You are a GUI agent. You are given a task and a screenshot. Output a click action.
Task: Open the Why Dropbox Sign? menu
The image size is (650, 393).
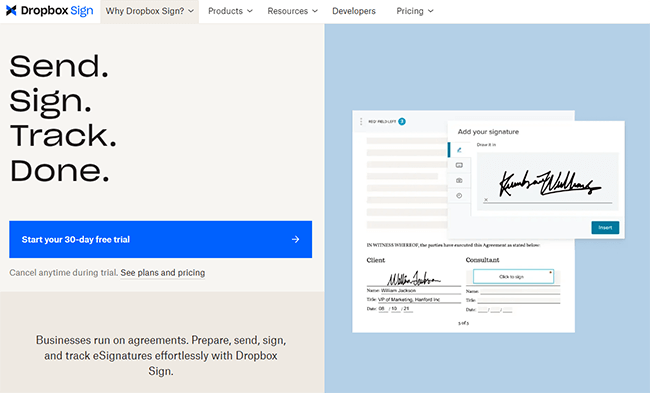coord(150,11)
